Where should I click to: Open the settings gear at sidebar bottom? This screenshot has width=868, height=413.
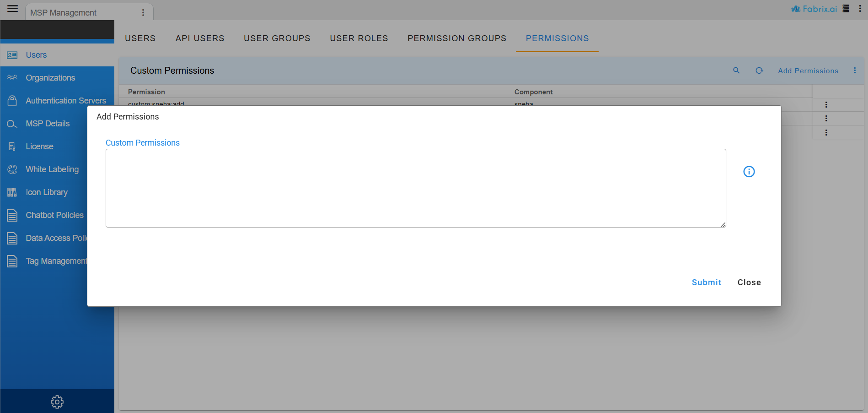click(57, 402)
